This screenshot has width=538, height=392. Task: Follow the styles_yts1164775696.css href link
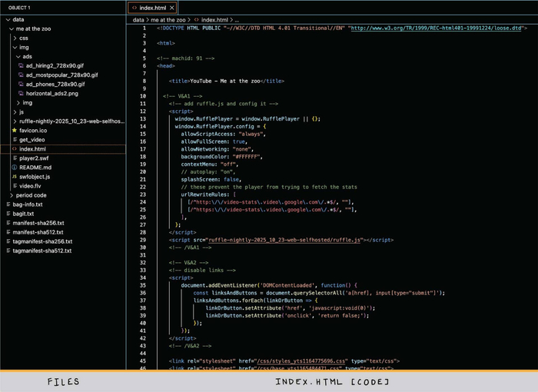click(301, 361)
